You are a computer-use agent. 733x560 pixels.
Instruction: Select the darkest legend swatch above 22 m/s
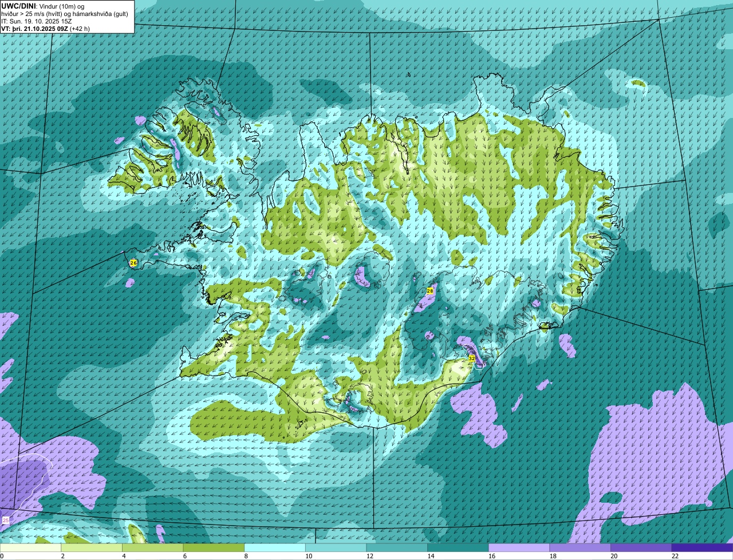[703, 547]
